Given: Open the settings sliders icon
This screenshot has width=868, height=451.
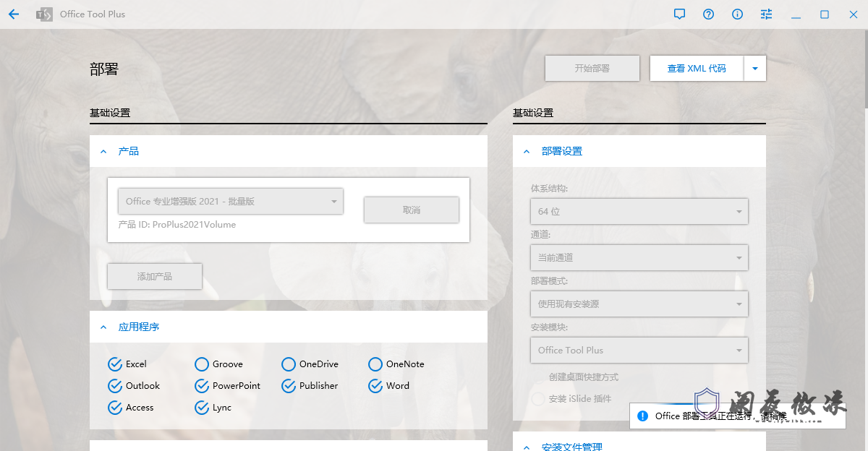Looking at the screenshot, I should (766, 14).
